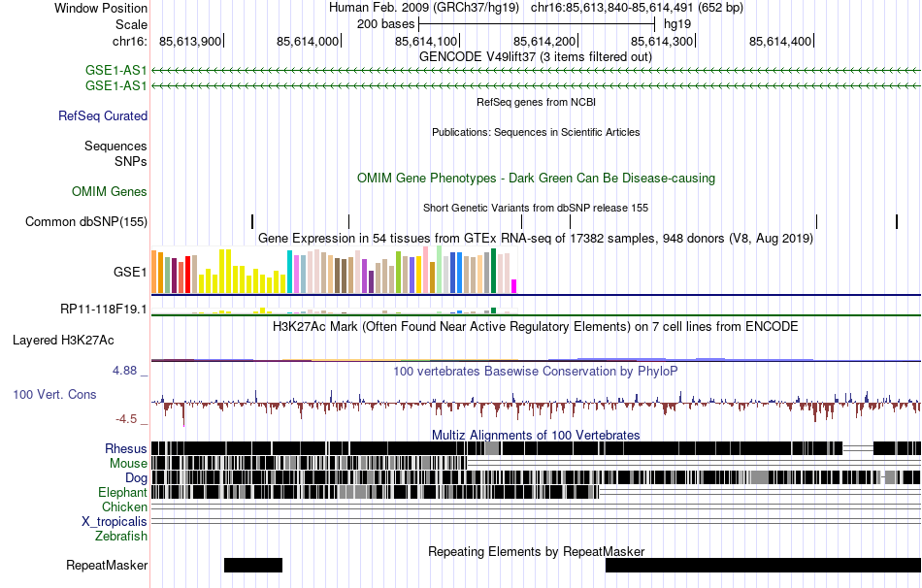Open the RepeatMasker track label

(x=107, y=565)
